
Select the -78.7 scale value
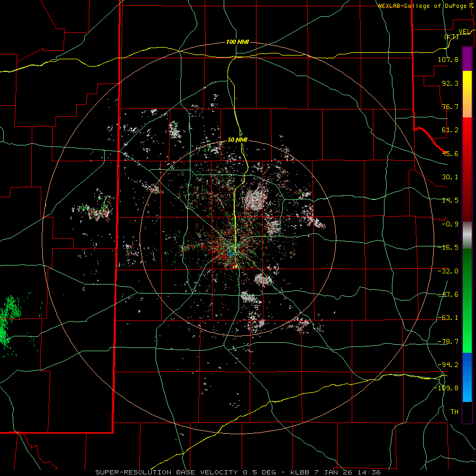coord(448,342)
